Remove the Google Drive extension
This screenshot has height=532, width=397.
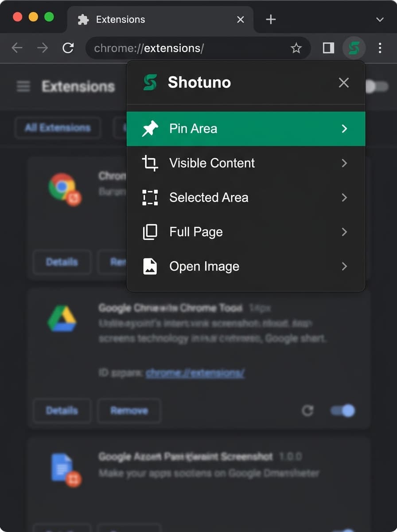point(129,411)
